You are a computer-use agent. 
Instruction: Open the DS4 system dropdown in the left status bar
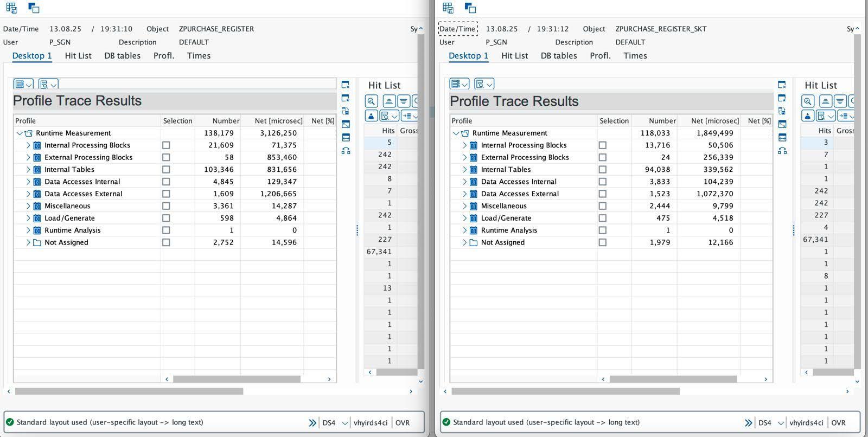(x=345, y=423)
